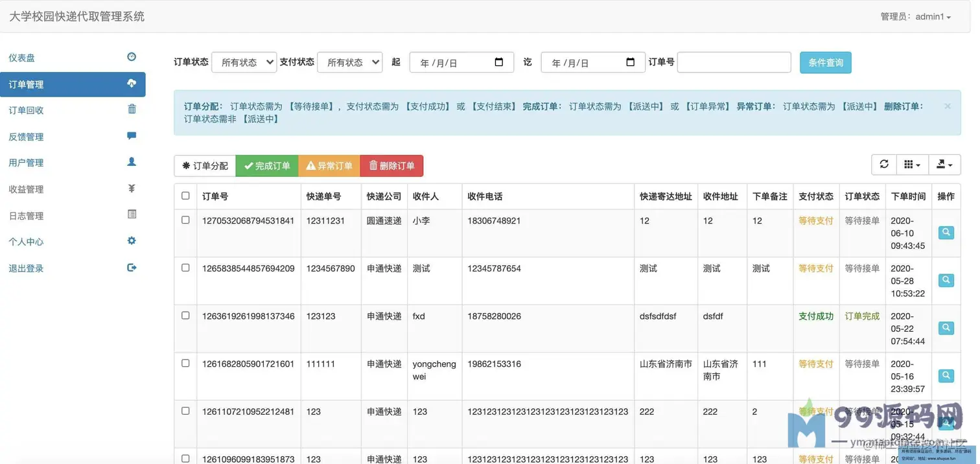Viewport: 980px width, 464px height.
Task: Click the user icon beside 用户管理
Action: (132, 162)
